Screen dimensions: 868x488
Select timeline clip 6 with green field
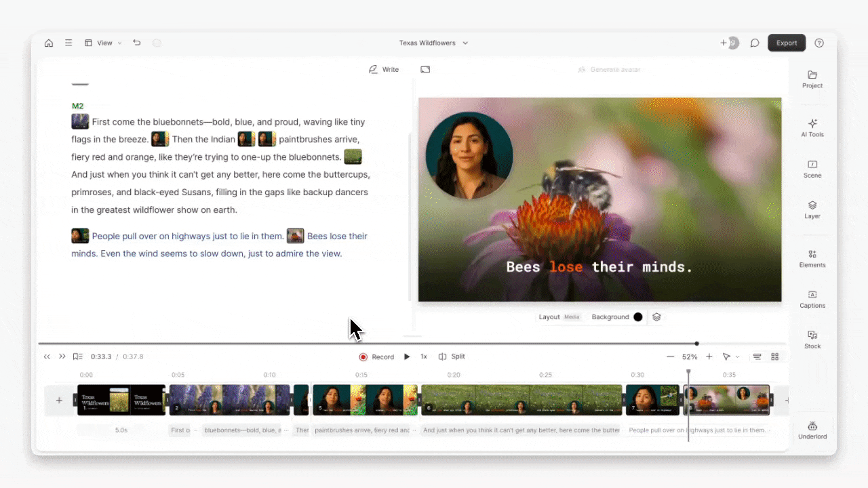pos(521,400)
